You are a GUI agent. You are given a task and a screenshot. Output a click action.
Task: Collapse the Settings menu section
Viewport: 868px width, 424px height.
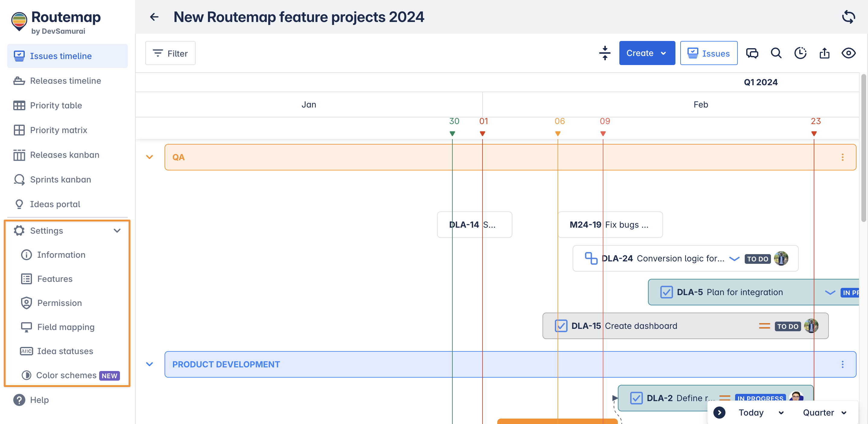[117, 231]
